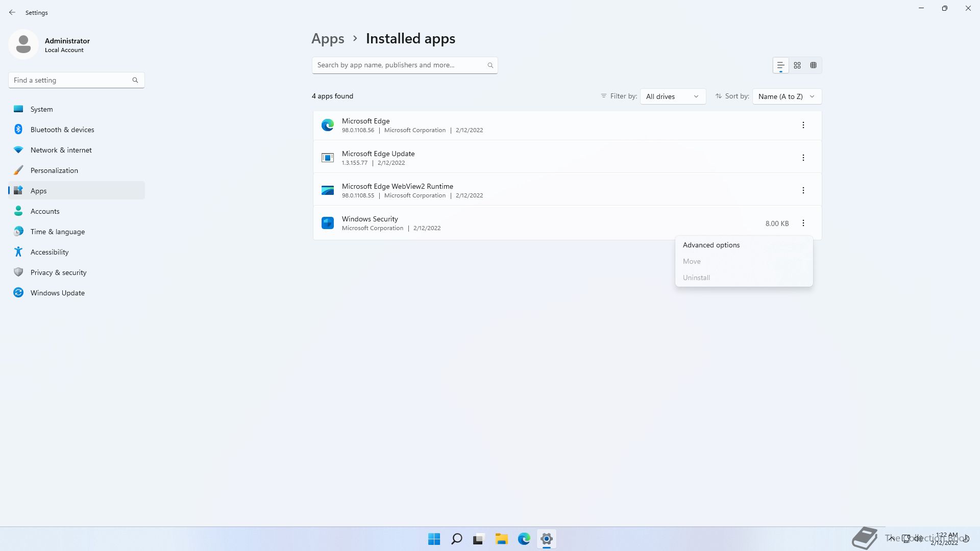
Task: Switch to table view layout icon
Action: [x=814, y=65]
